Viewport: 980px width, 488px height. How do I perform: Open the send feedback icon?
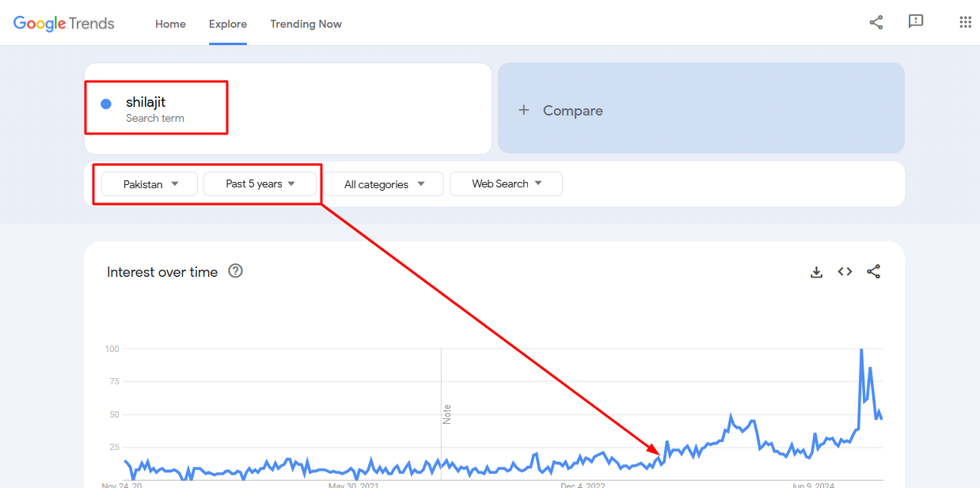pyautogui.click(x=916, y=22)
